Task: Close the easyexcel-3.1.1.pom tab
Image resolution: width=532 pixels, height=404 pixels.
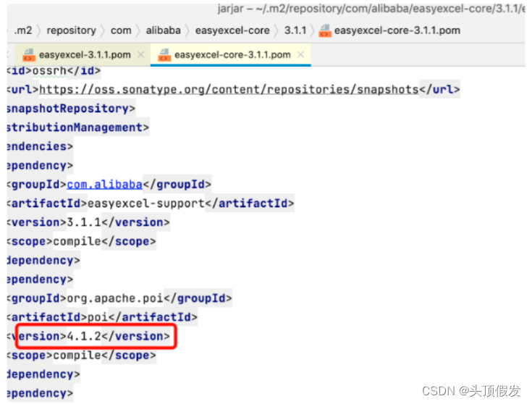Action: pyautogui.click(x=141, y=54)
